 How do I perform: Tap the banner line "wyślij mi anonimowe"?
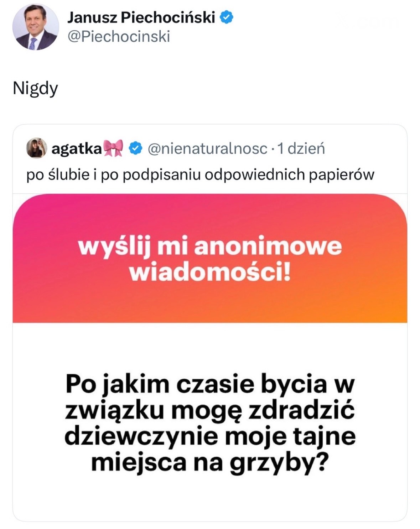coord(210,246)
